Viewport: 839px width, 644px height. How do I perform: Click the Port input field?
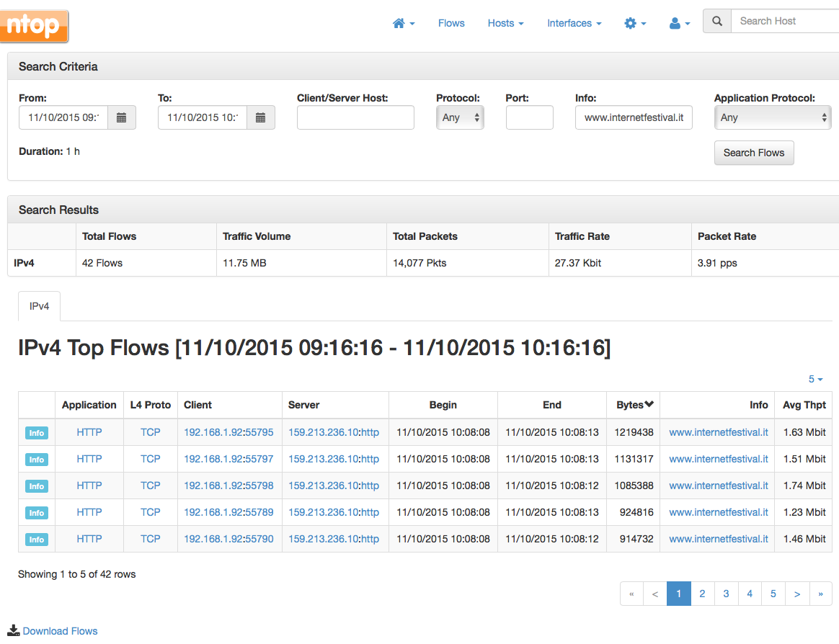tap(529, 117)
